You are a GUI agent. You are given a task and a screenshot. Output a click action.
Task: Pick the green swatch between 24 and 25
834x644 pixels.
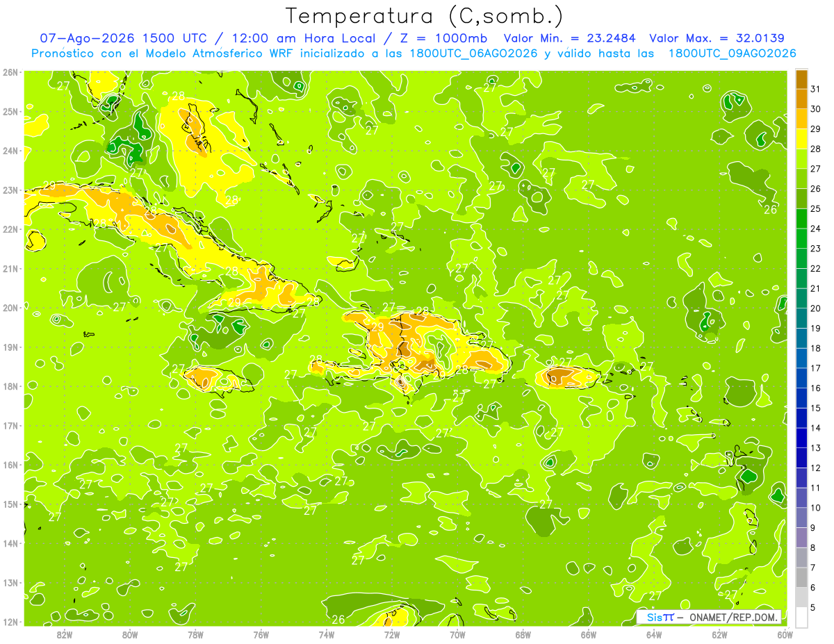[801, 218]
